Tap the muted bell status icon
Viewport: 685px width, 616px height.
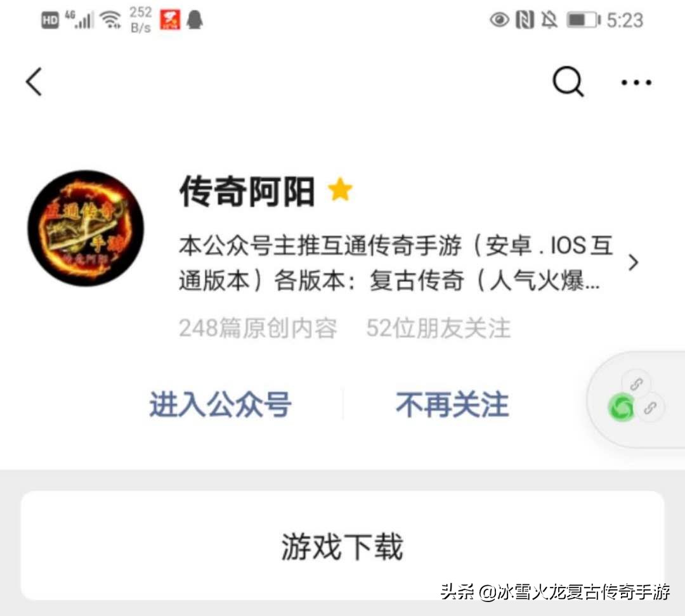(549, 20)
